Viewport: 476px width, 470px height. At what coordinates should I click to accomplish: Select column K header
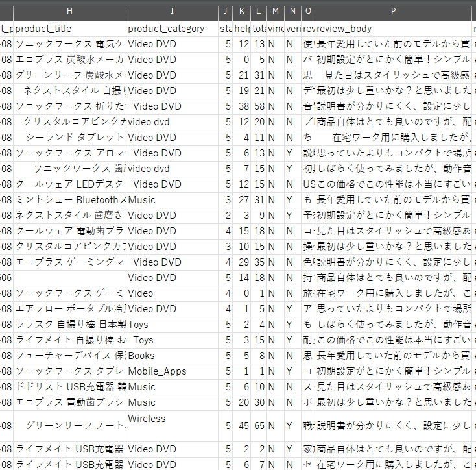coord(242,11)
